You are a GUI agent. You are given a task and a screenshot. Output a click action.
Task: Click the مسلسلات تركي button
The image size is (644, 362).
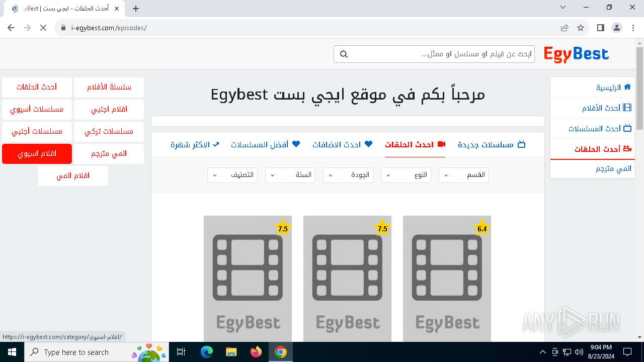109,132
